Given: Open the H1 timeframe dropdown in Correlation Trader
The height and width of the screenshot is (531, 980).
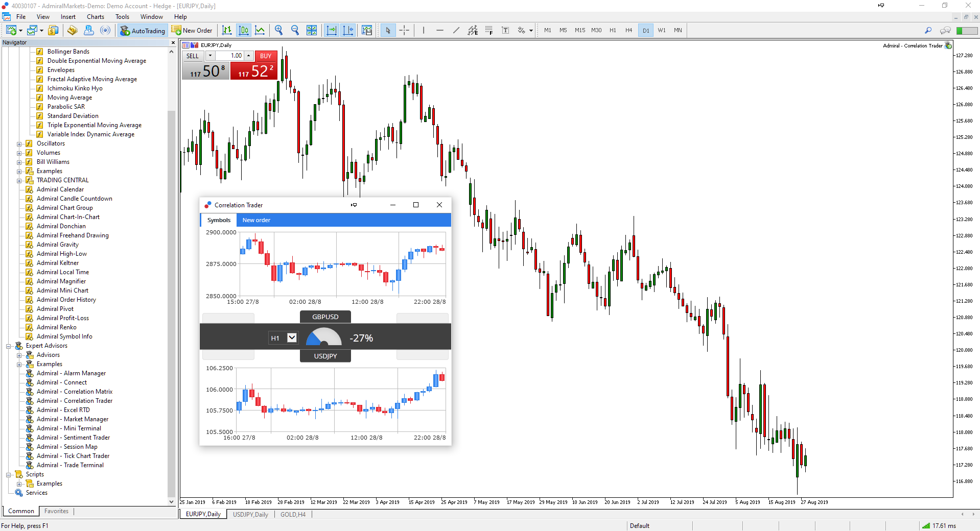Looking at the screenshot, I should click(x=292, y=337).
